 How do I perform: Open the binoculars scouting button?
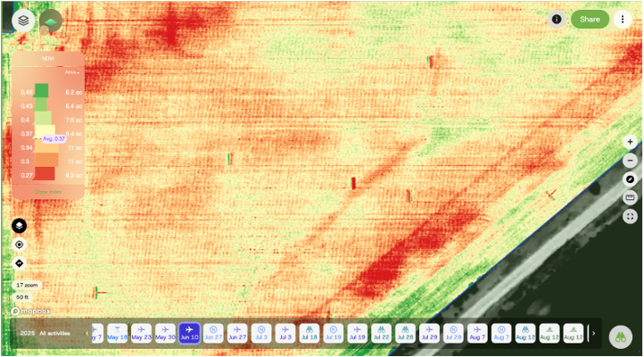pyautogui.click(x=620, y=336)
